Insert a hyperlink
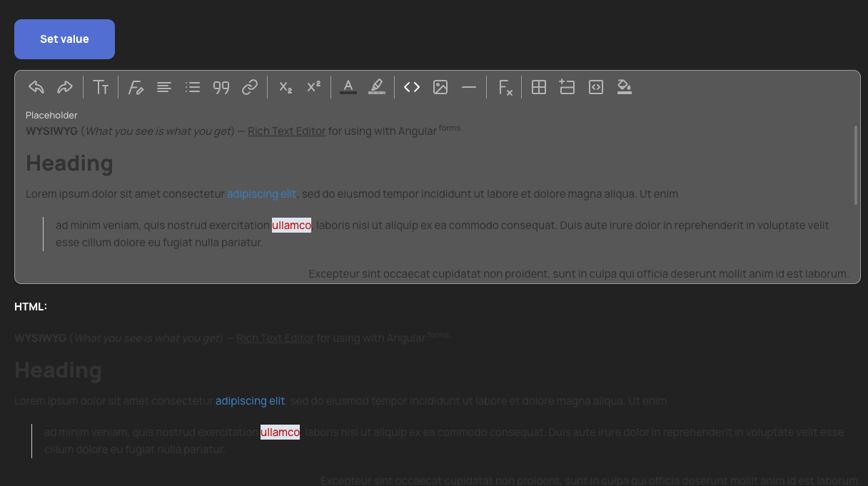 pyautogui.click(x=250, y=87)
